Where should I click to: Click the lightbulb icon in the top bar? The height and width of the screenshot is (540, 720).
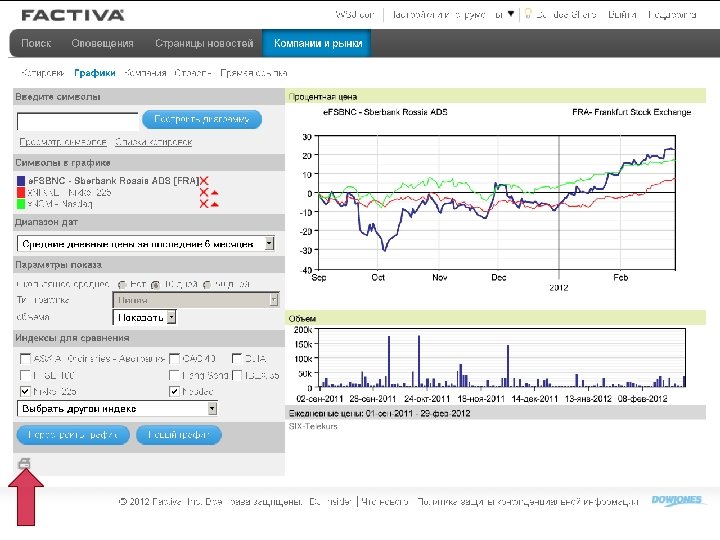point(528,13)
